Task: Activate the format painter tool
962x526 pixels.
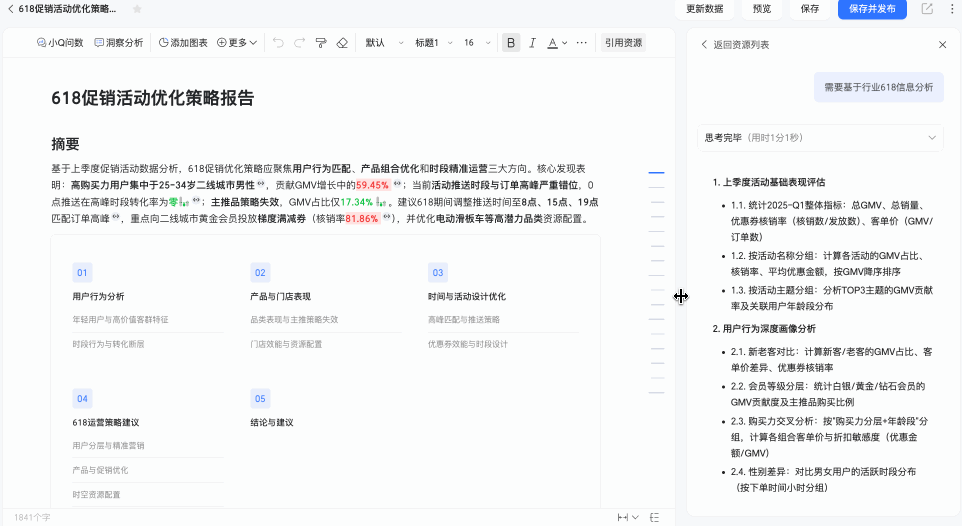Action: tap(321, 43)
